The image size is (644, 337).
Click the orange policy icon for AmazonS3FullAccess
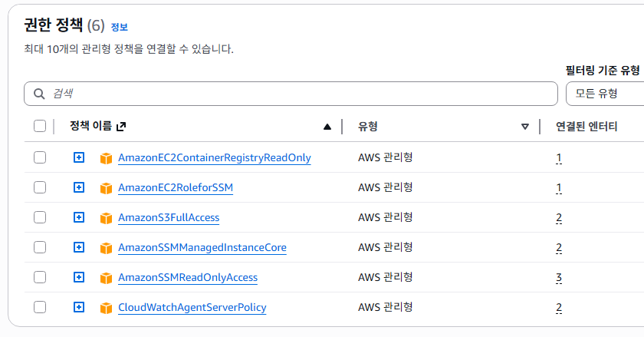click(106, 218)
